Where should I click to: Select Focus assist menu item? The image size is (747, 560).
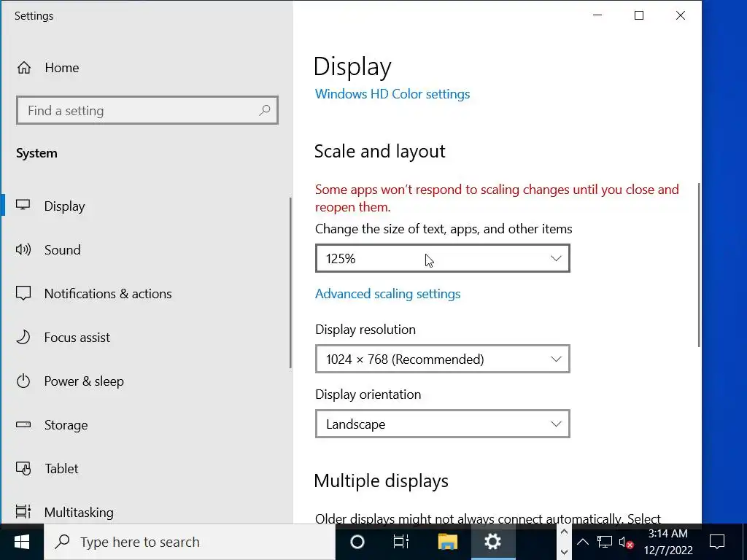tap(145, 337)
